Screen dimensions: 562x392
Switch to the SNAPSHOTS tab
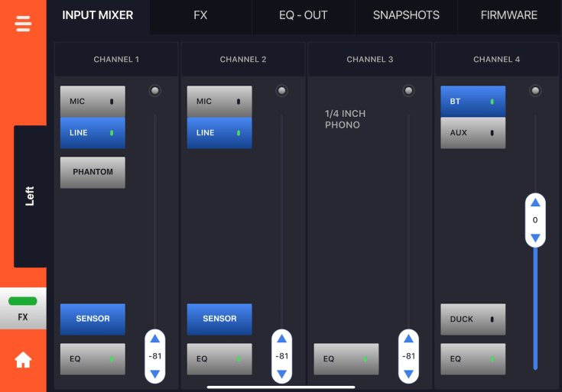click(x=406, y=15)
